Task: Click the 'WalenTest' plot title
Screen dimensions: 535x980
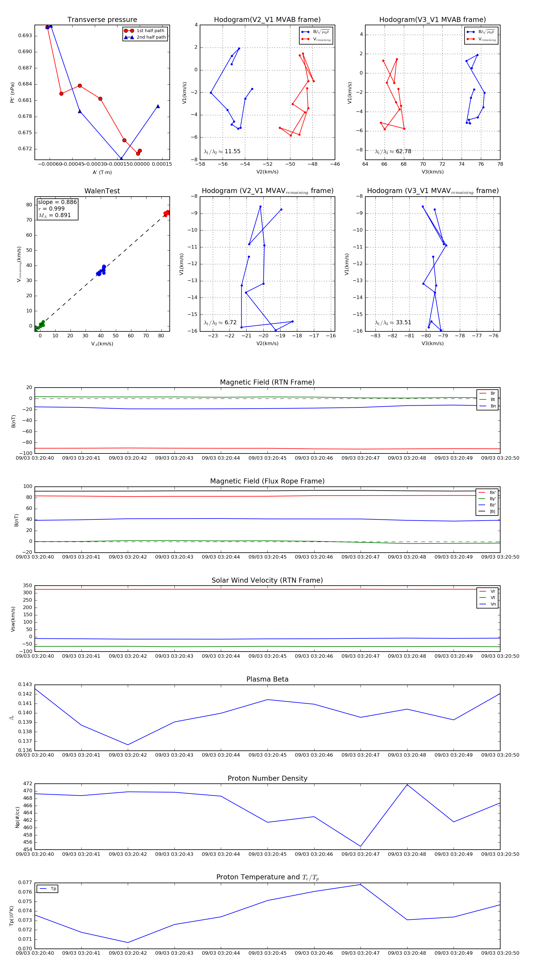Action: click(102, 191)
